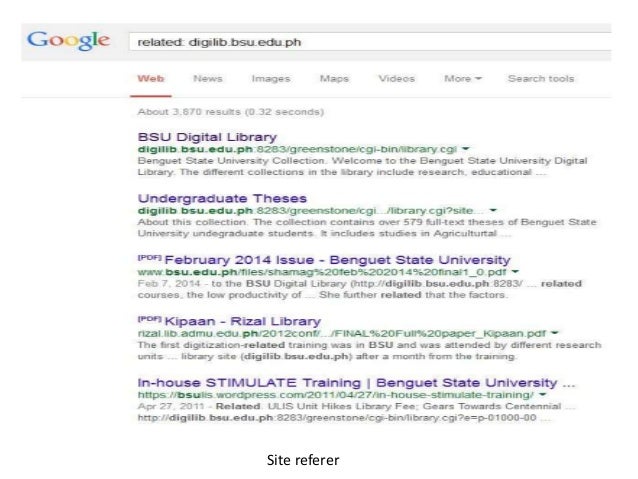
Task: Expand the More dropdown menu
Action: 463,79
